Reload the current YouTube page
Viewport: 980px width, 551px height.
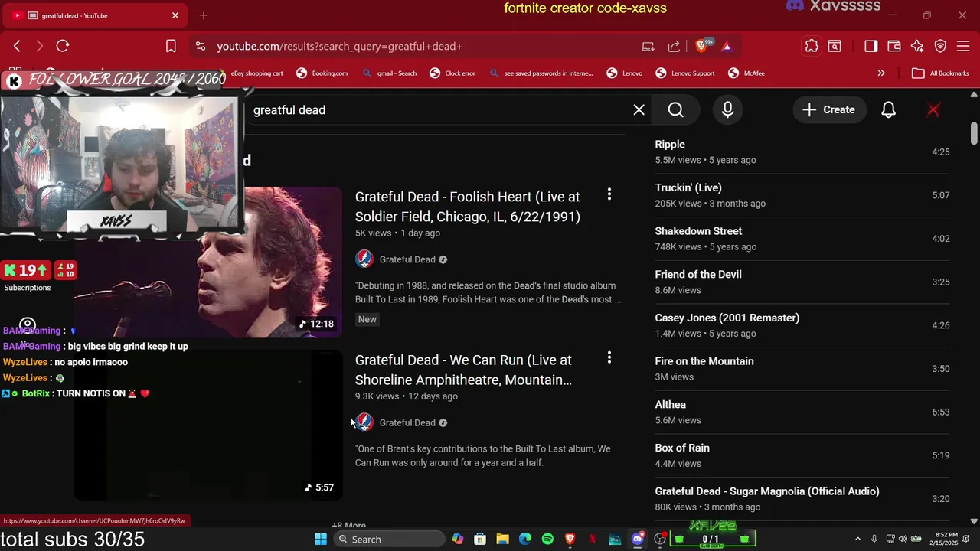tap(63, 46)
